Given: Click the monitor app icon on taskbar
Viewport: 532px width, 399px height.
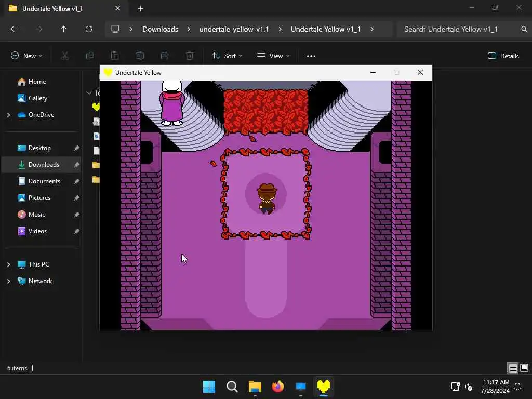Looking at the screenshot, I should pos(301,387).
